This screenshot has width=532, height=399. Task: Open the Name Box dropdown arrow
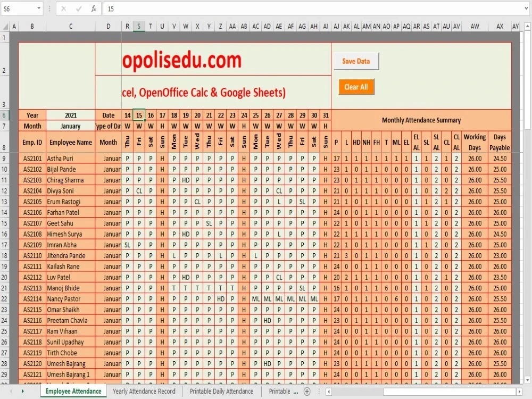[39, 9]
